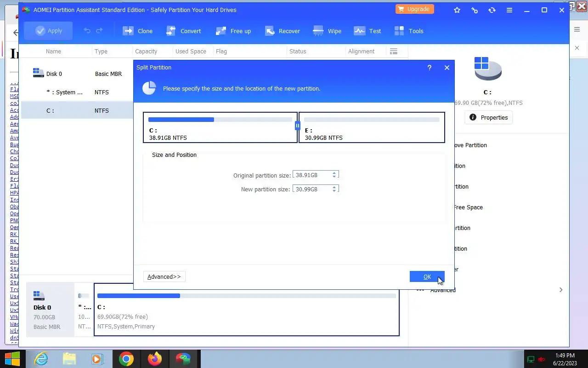
Task: Click the refresh icon in title bar
Action: pos(492,10)
